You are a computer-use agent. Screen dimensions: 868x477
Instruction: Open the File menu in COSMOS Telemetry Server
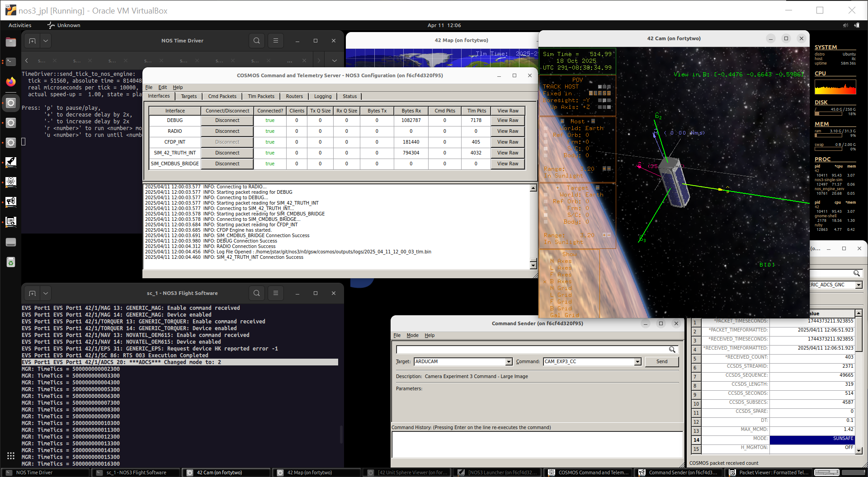click(149, 88)
